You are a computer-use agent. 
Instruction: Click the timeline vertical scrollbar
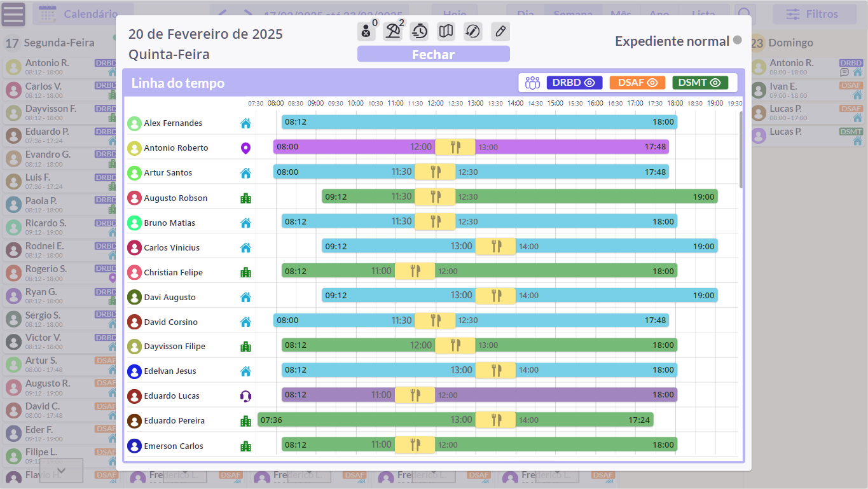point(741,149)
